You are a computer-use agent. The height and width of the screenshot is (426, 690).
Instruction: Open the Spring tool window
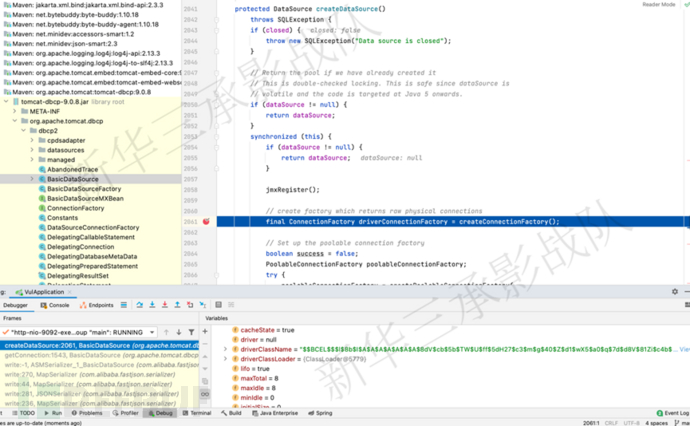[x=324, y=412]
